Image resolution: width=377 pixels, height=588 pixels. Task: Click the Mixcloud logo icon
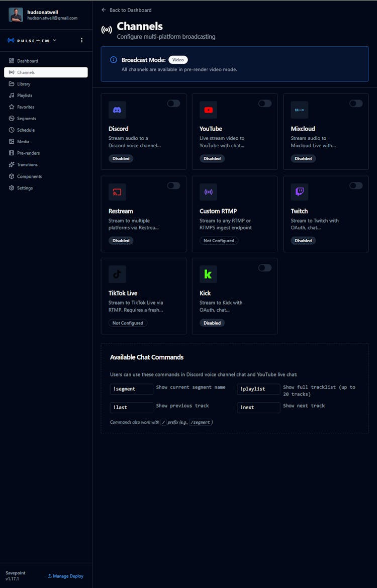300,110
